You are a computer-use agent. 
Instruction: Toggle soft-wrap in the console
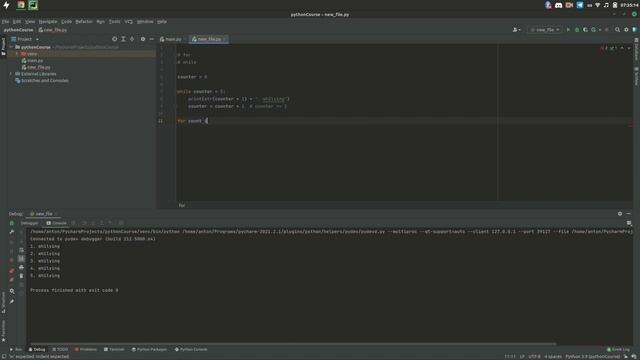pos(21,250)
